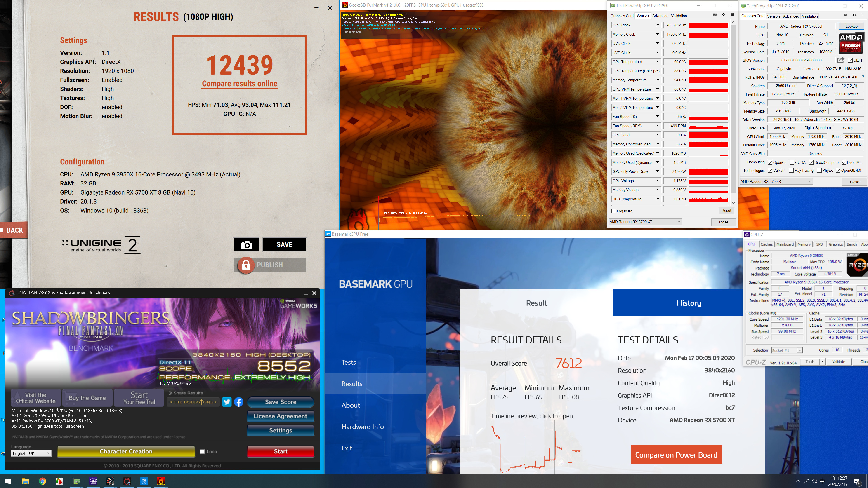868x488 pixels.
Task: Toggle Vulkan technologies checkbox
Action: 770,170
